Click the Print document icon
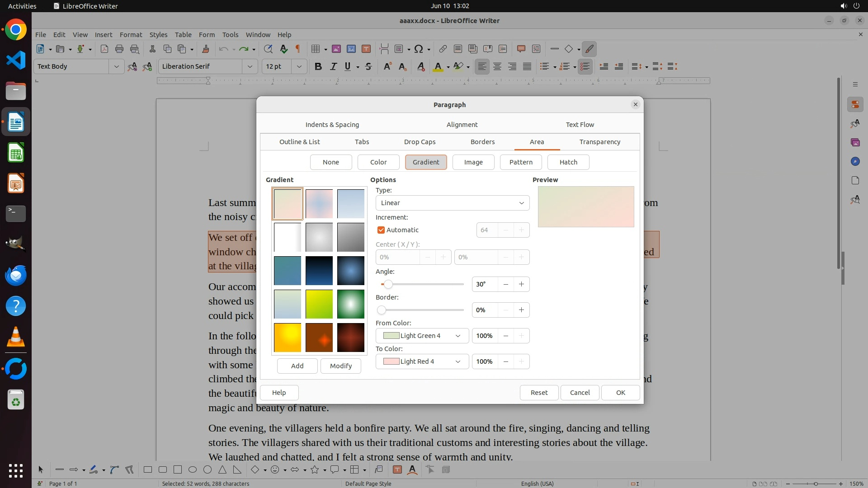Viewport: 868px width, 488px height. pos(119,49)
